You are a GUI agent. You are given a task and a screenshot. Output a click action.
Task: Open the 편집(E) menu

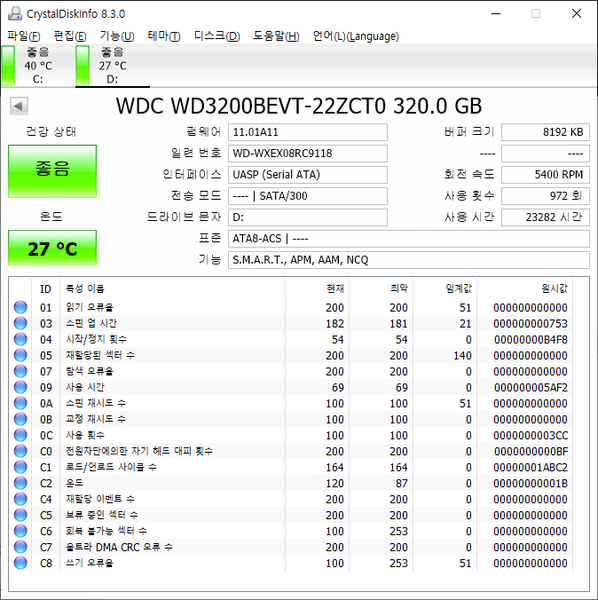70,36
